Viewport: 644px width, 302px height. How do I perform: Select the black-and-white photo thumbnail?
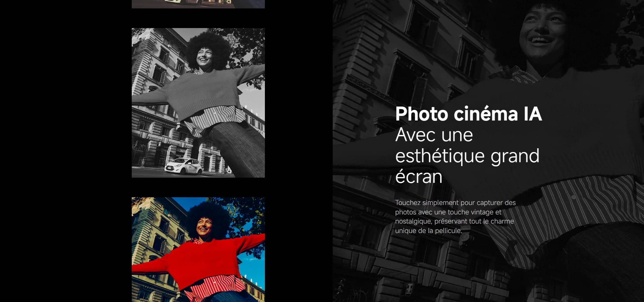tap(198, 103)
